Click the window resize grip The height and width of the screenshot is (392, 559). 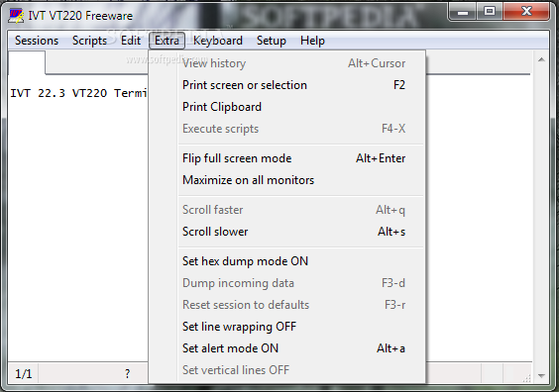pos(527,378)
